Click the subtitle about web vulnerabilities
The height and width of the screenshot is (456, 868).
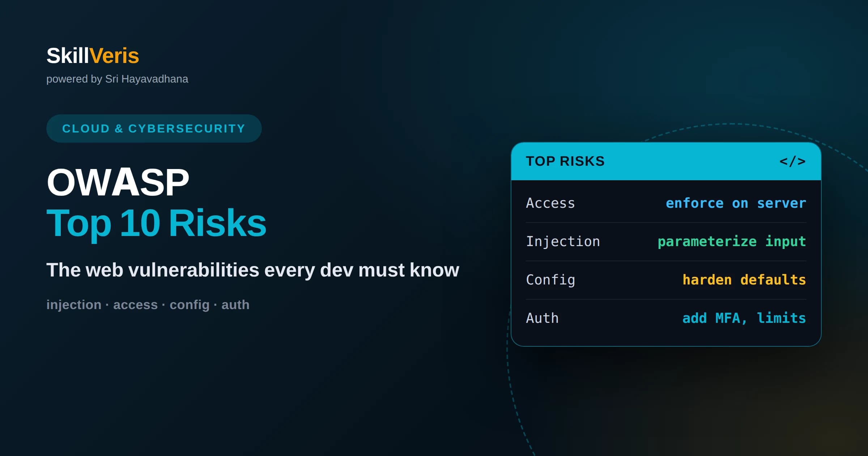point(253,270)
